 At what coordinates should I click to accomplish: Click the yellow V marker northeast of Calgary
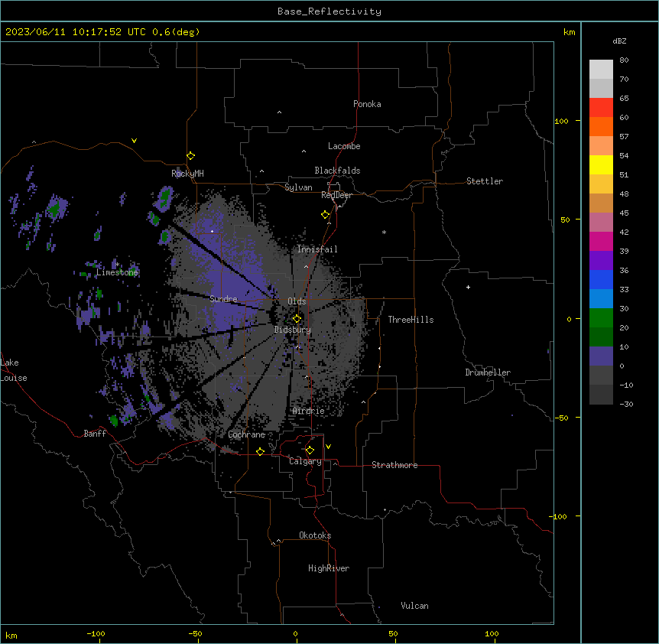[328, 447]
